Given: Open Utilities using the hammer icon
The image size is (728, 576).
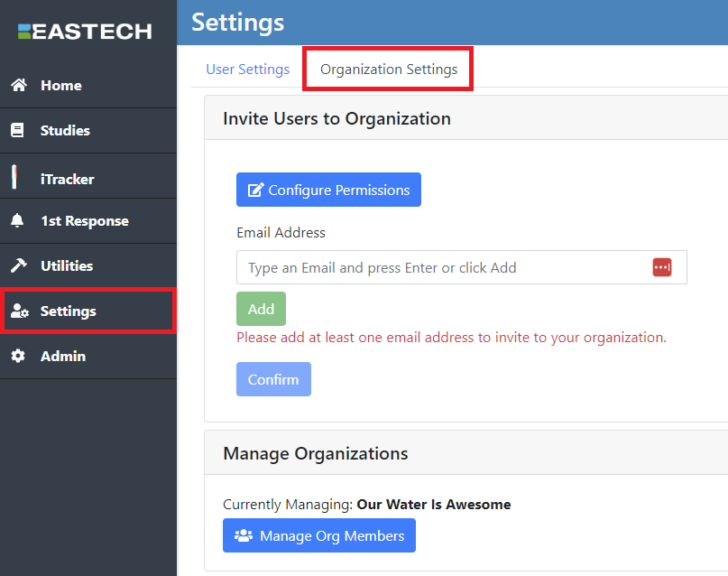Looking at the screenshot, I should 18,266.
